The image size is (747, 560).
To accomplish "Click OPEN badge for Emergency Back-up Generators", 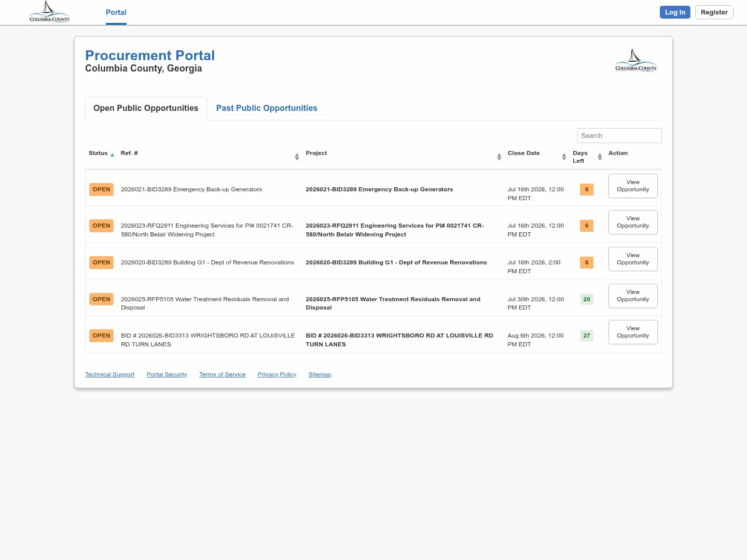I will (101, 189).
